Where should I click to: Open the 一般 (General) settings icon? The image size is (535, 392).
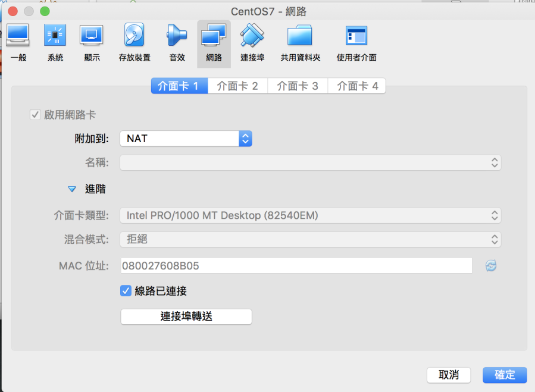pyautogui.click(x=18, y=37)
